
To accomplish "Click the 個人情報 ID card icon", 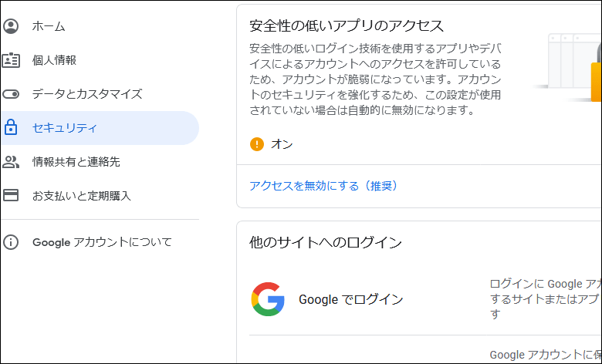I will (11, 60).
